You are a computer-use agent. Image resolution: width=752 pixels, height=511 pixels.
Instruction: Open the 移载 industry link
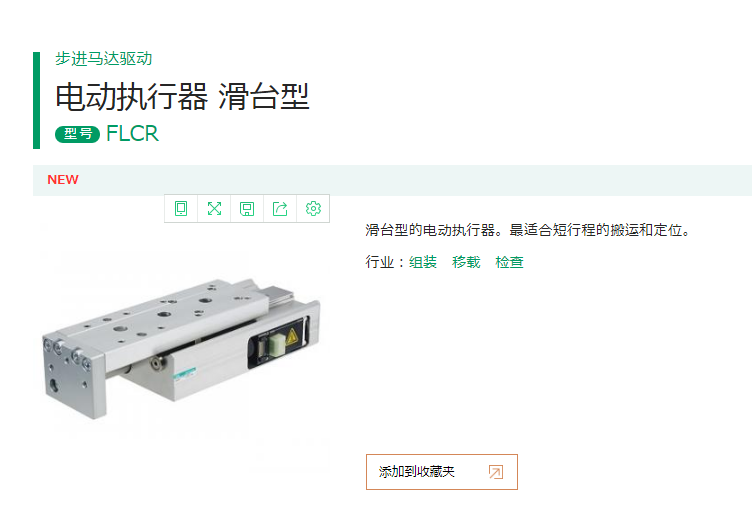click(466, 262)
